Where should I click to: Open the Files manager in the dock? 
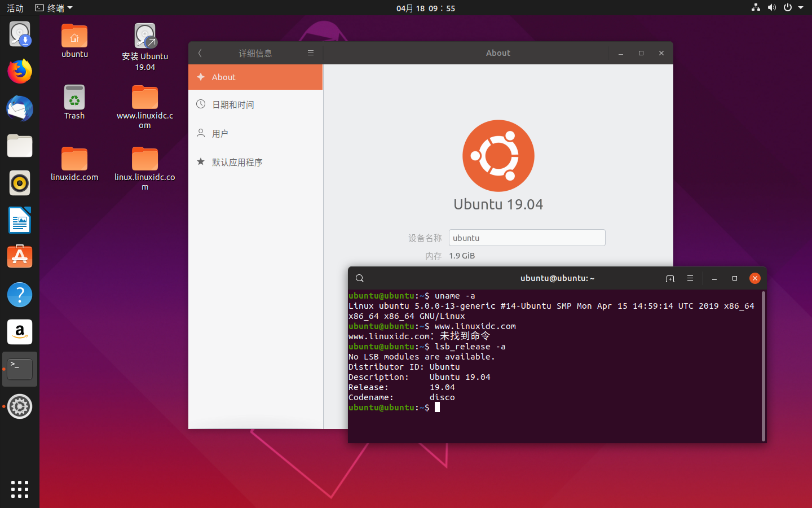(20, 146)
